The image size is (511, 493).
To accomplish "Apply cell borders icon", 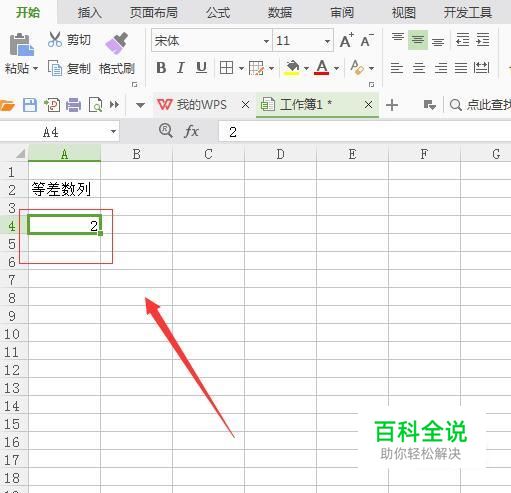I will click(x=226, y=68).
